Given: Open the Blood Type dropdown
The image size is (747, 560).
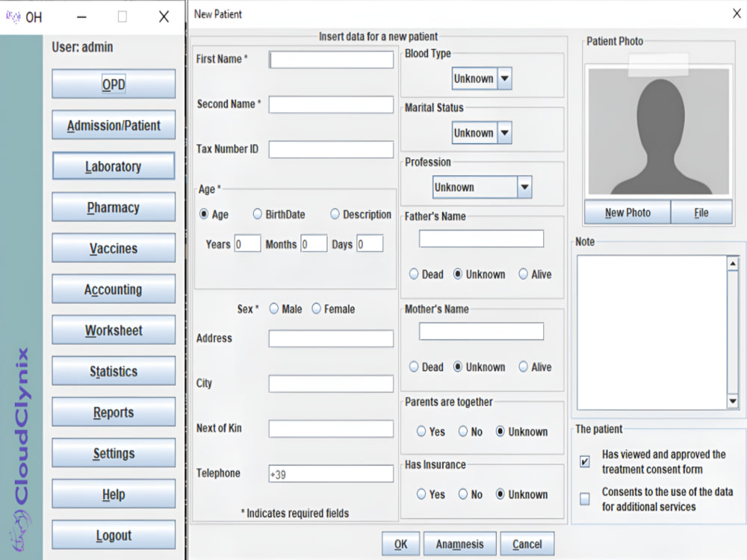Looking at the screenshot, I should [482, 78].
